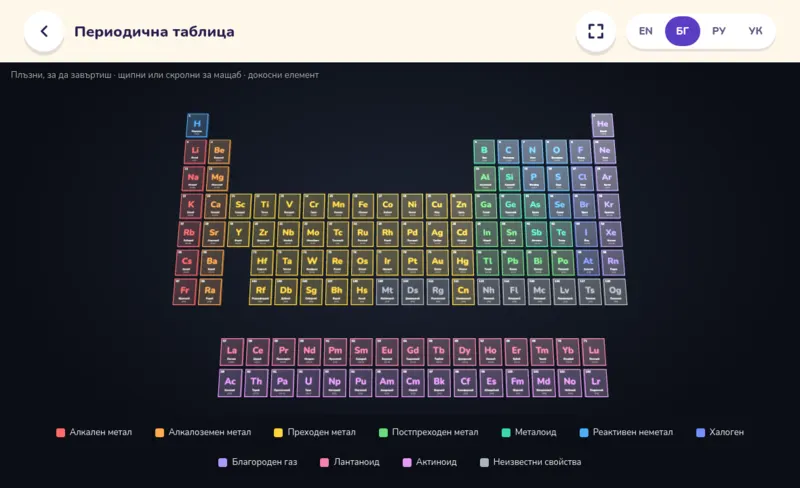Click the Халоген legend swatch
The image size is (800, 488).
pyautogui.click(x=701, y=433)
